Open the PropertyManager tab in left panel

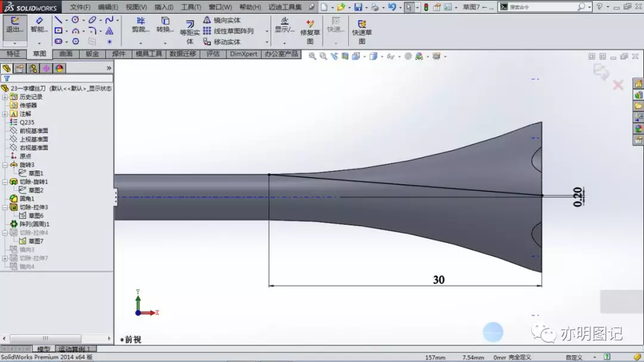click(19, 68)
